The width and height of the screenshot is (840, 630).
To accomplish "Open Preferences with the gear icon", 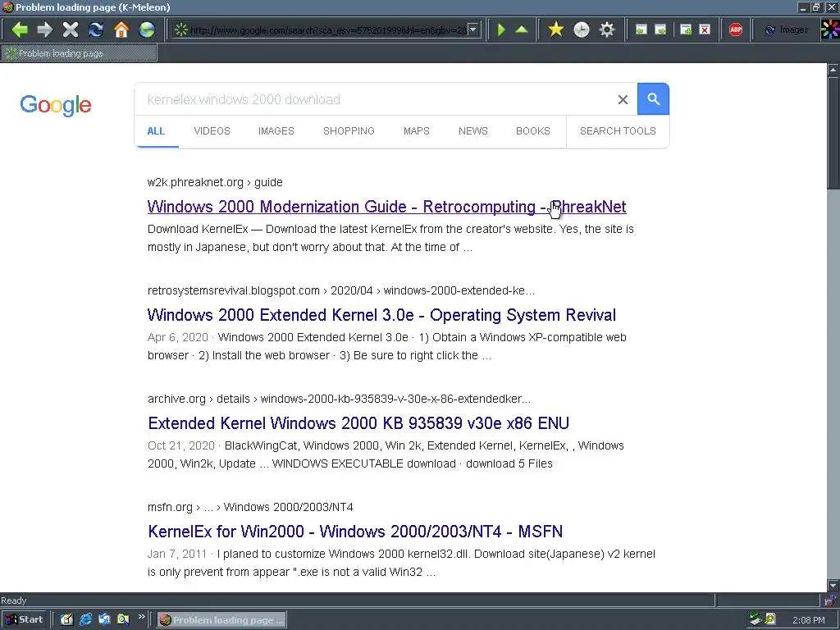I will click(x=607, y=30).
